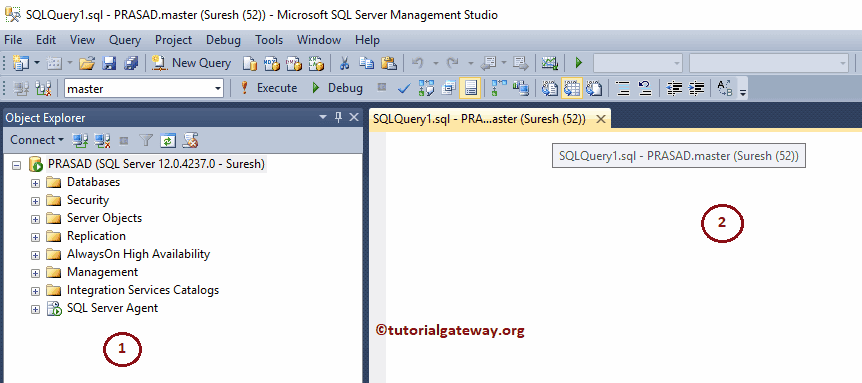Viewport: 862px width, 383px height.
Task: Expand the SQL Server Agent node
Action: pyautogui.click(x=36, y=309)
